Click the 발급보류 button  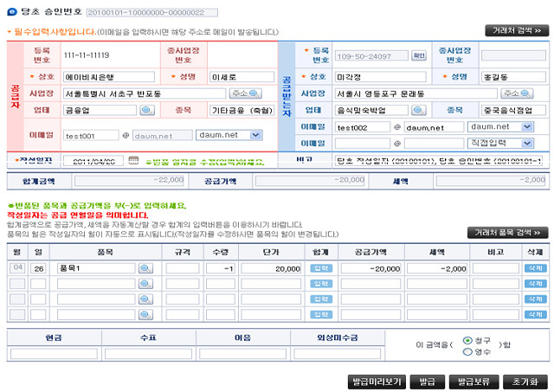[x=473, y=382]
